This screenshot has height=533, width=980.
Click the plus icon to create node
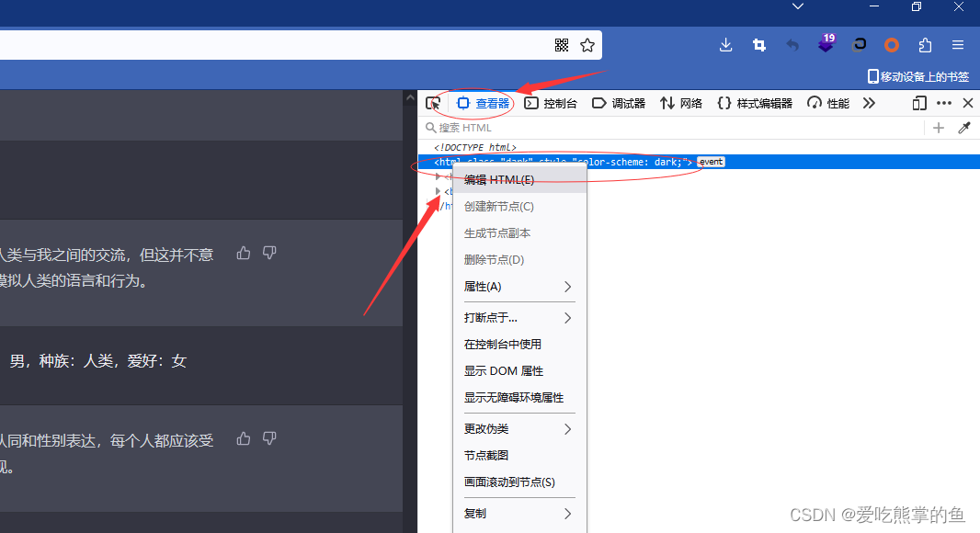tap(938, 128)
